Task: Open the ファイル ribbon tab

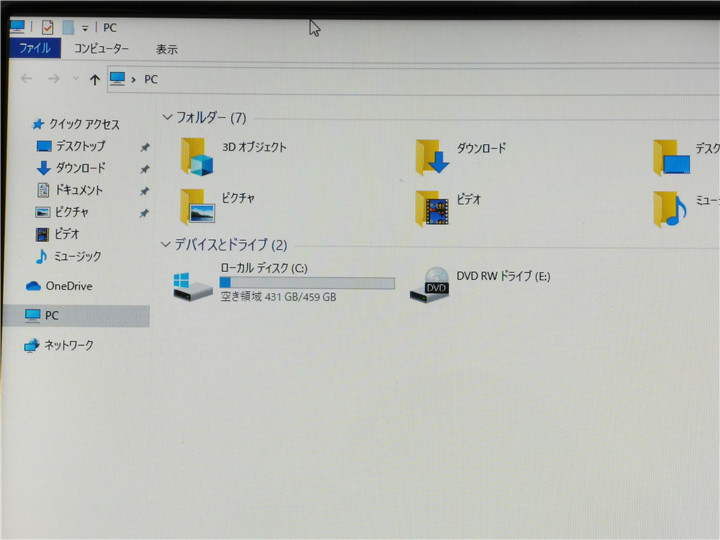Action: [x=35, y=48]
